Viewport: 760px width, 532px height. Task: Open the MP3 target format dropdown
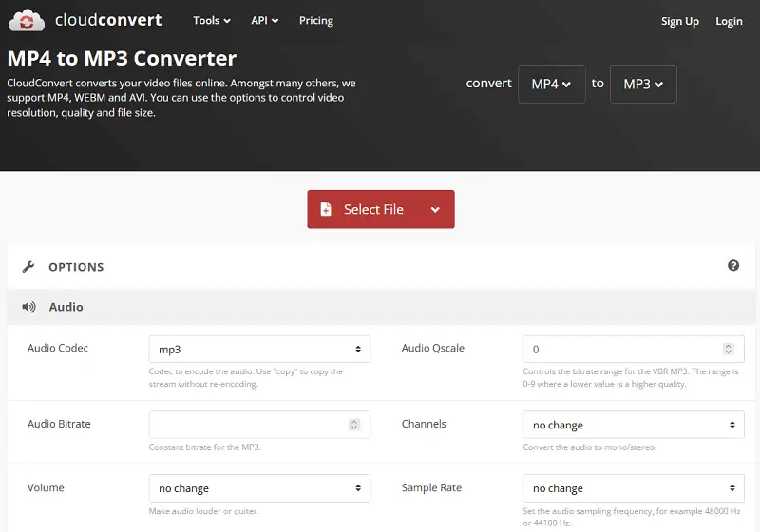(x=643, y=84)
